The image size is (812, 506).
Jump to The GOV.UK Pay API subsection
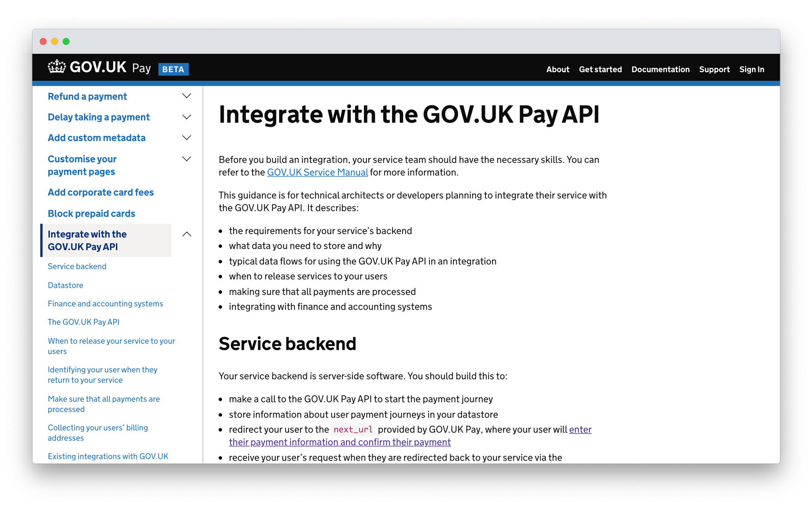(83, 322)
